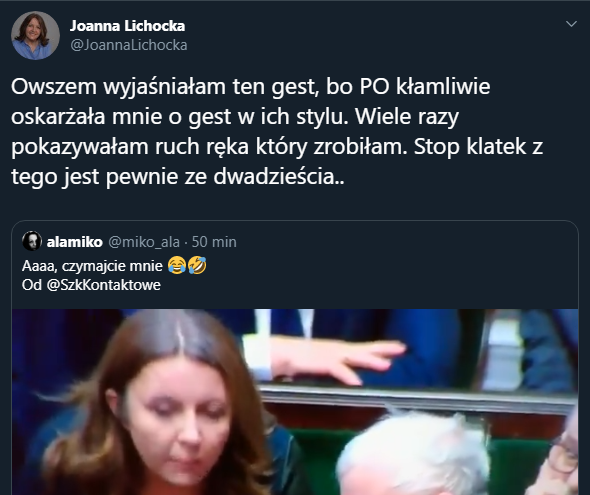
Task: Click the @miko_ala handle
Action: [x=144, y=242]
